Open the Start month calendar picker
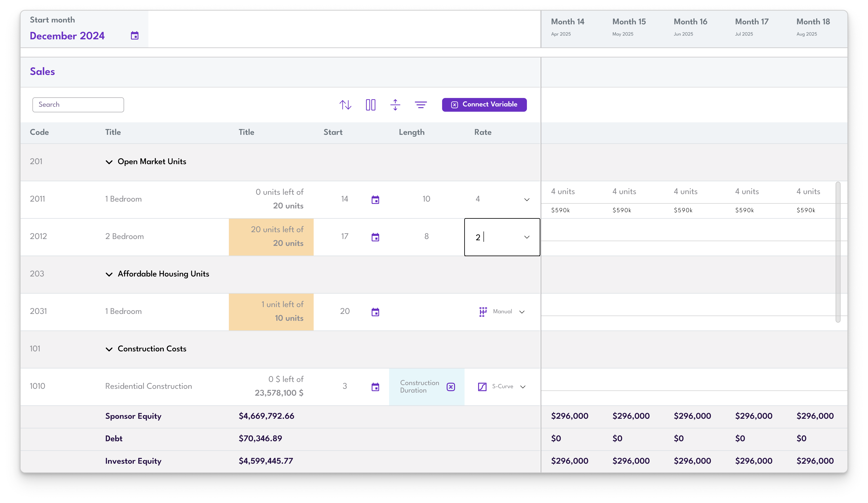Viewport: 868px width, 503px height. click(135, 36)
